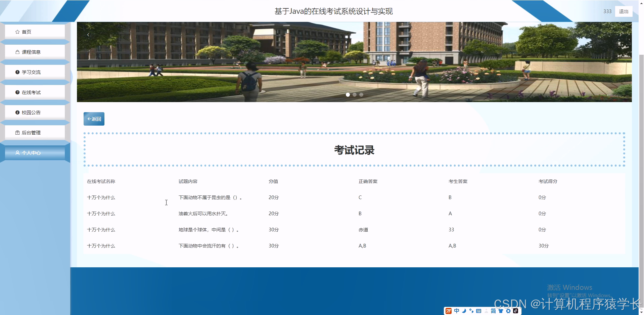
Task: Click the 退出 logout button
Action: tap(623, 11)
